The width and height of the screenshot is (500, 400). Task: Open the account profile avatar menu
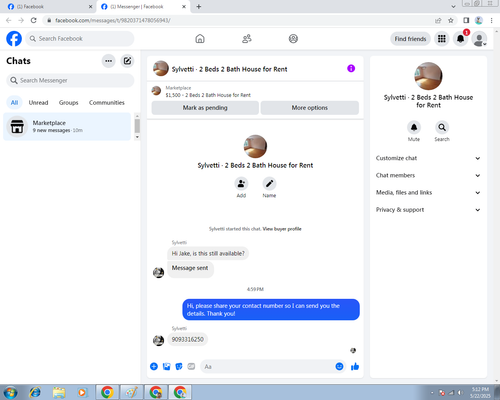480,39
